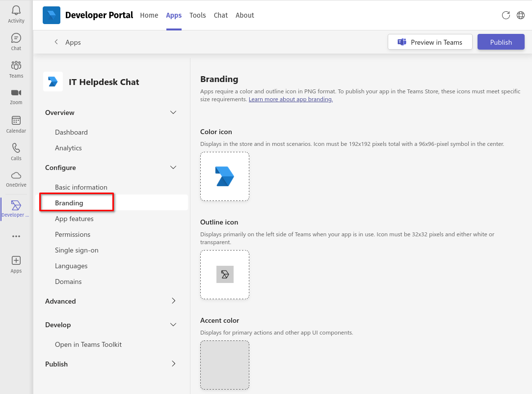This screenshot has height=394, width=532.
Task: Open Chat in the left rail
Action: (16, 42)
